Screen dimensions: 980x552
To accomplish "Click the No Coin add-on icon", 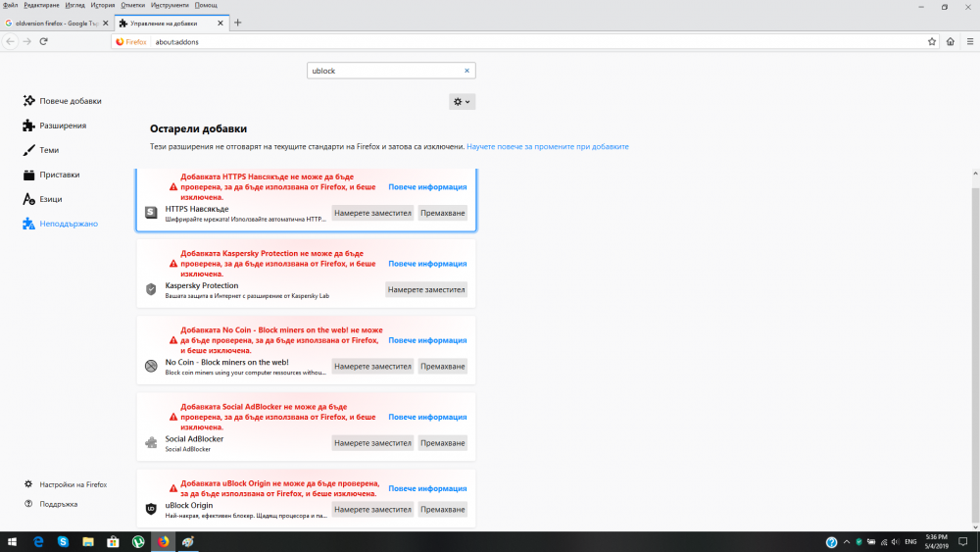I will (x=151, y=366).
